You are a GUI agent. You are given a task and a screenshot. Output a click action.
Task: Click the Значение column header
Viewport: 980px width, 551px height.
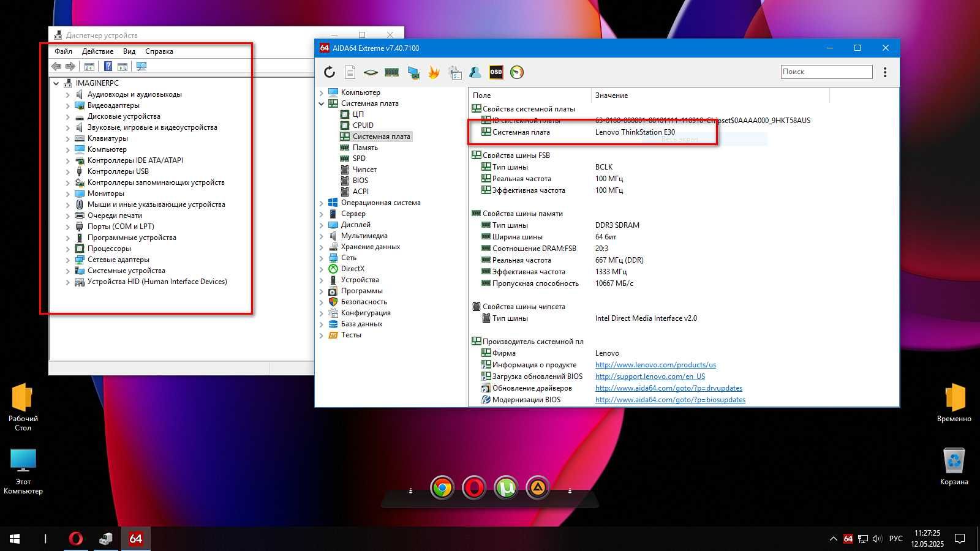pos(710,96)
